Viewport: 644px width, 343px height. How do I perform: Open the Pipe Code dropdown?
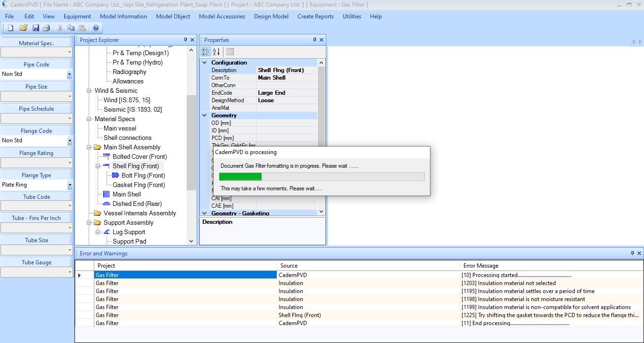69,74
